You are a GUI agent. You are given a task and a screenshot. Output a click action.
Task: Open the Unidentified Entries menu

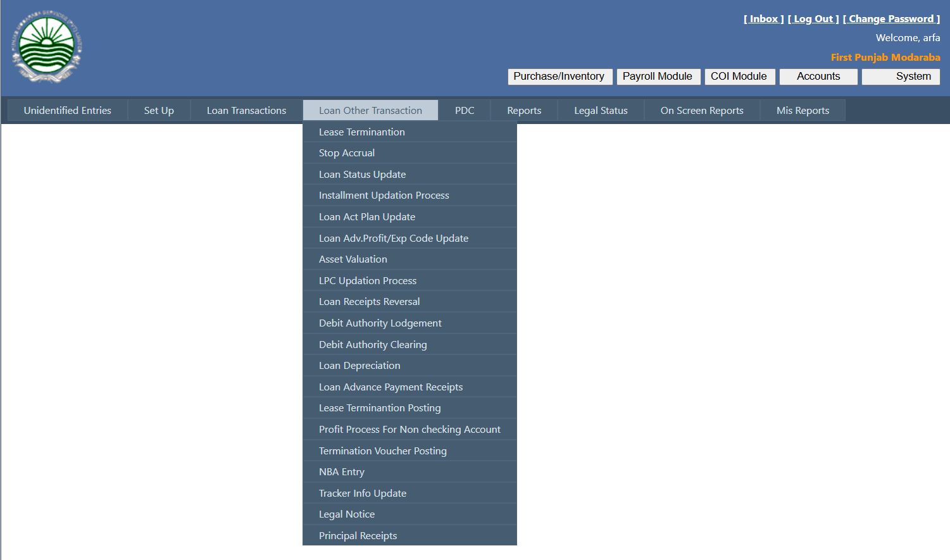tap(67, 110)
